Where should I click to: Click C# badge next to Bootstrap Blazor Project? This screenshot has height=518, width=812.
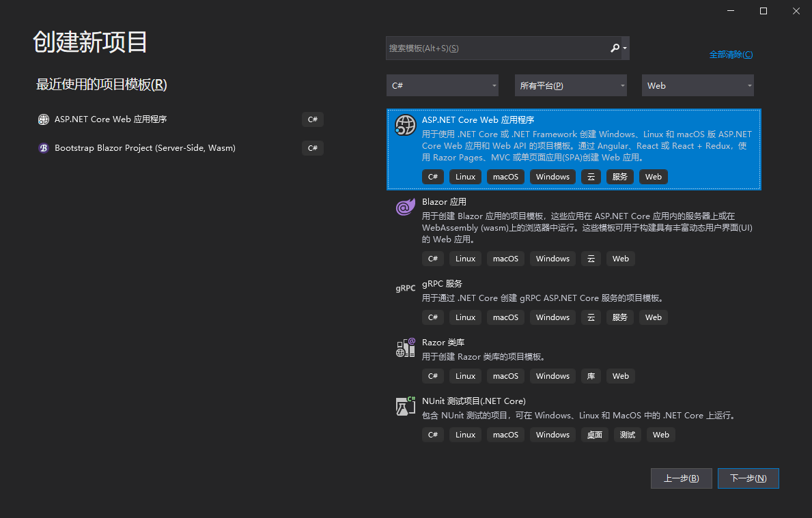coord(313,148)
